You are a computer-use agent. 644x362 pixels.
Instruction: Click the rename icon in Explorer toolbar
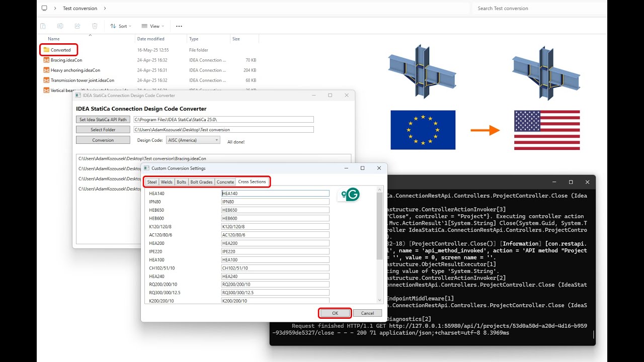tap(60, 26)
